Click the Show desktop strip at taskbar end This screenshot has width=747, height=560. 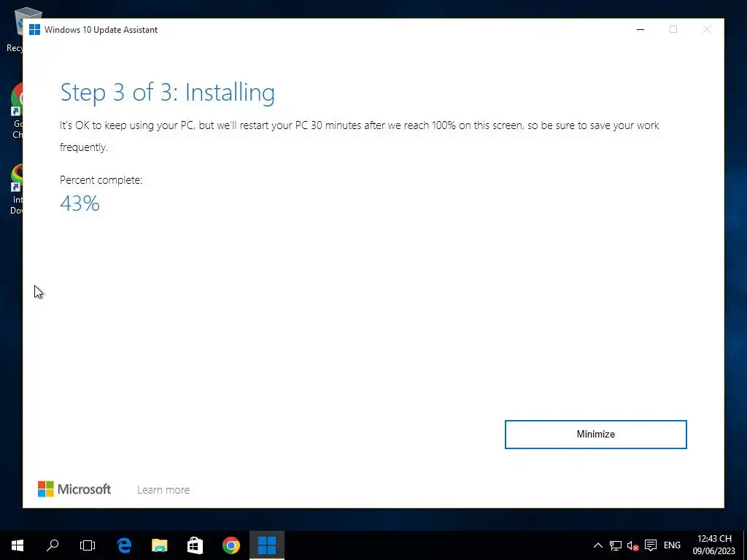(x=745, y=545)
